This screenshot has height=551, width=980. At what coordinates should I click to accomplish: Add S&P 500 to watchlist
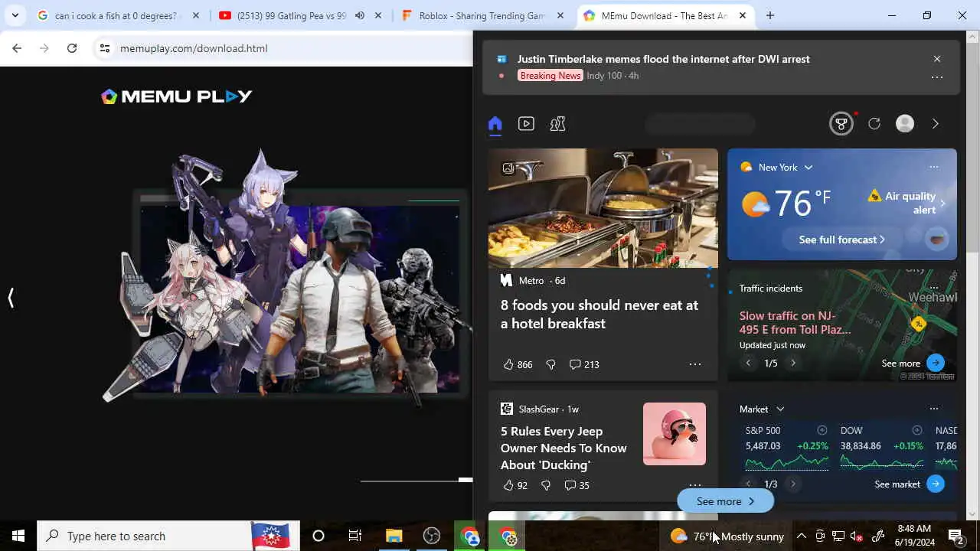click(822, 430)
